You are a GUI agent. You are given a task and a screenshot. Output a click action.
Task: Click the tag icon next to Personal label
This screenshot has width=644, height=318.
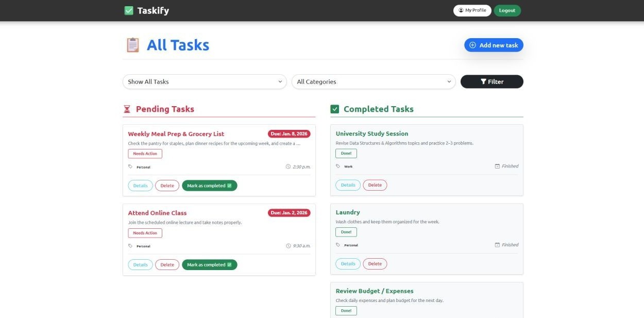[131, 166]
